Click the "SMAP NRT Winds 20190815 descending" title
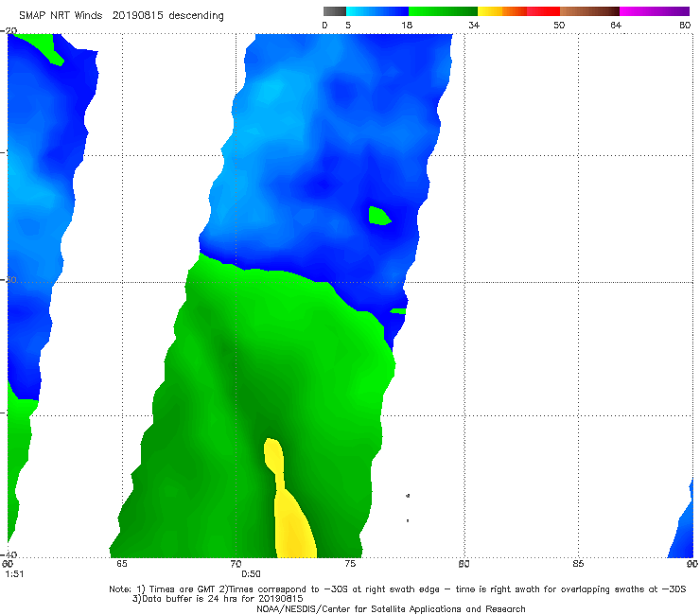 [121, 16]
